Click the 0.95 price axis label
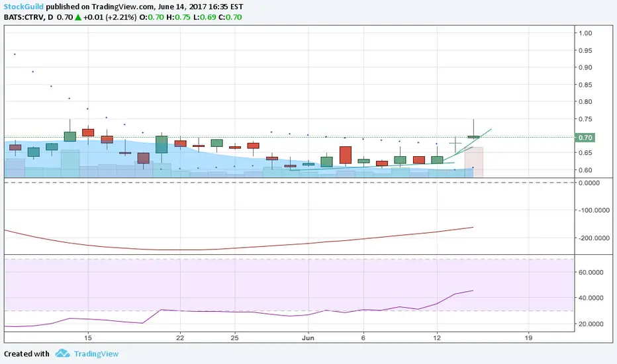This screenshot has width=617, height=364. click(x=585, y=50)
